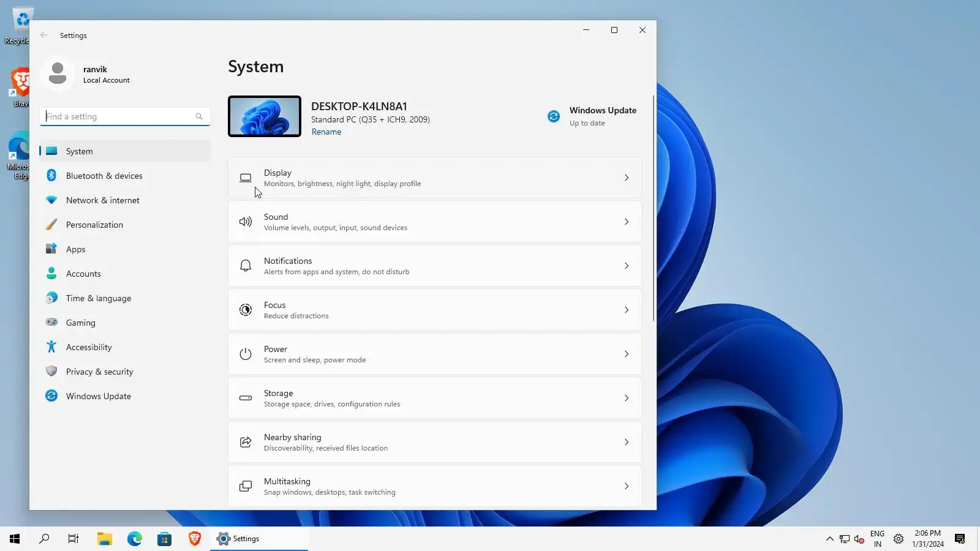Click the Rename link for this PC
Image resolution: width=980 pixels, height=551 pixels.
coord(326,132)
